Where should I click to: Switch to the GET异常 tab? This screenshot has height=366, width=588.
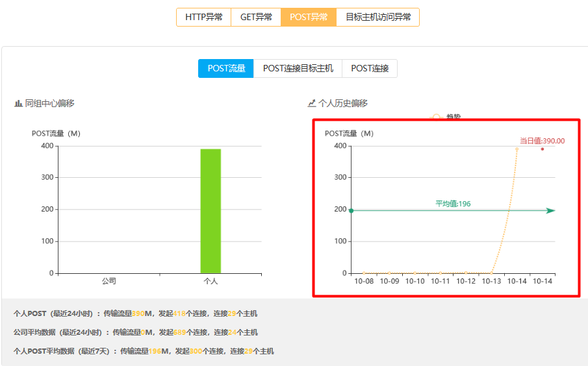click(256, 18)
